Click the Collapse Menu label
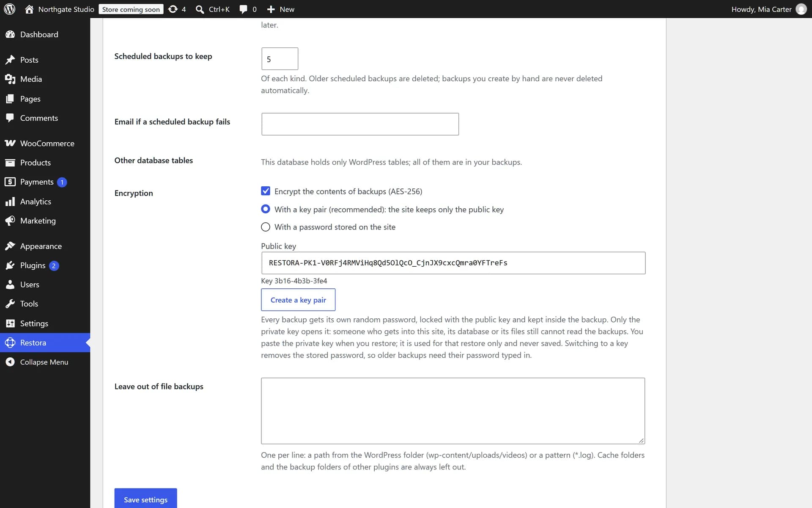Screen dimensions: 812x508 pos(44,362)
